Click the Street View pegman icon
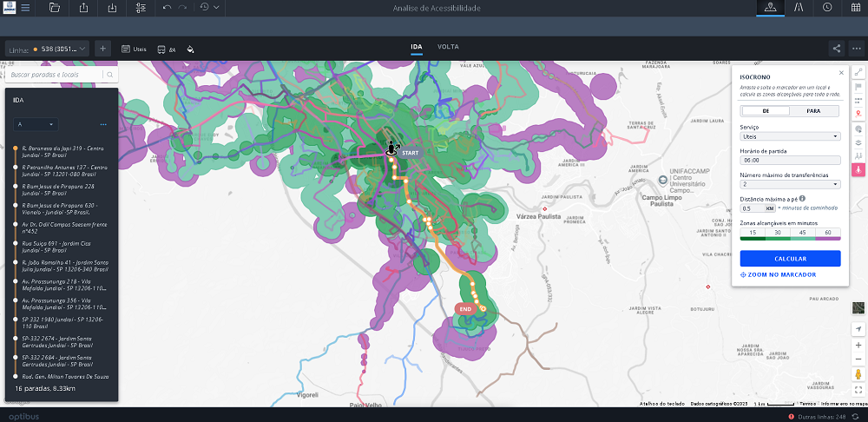The image size is (868, 422). point(858,374)
